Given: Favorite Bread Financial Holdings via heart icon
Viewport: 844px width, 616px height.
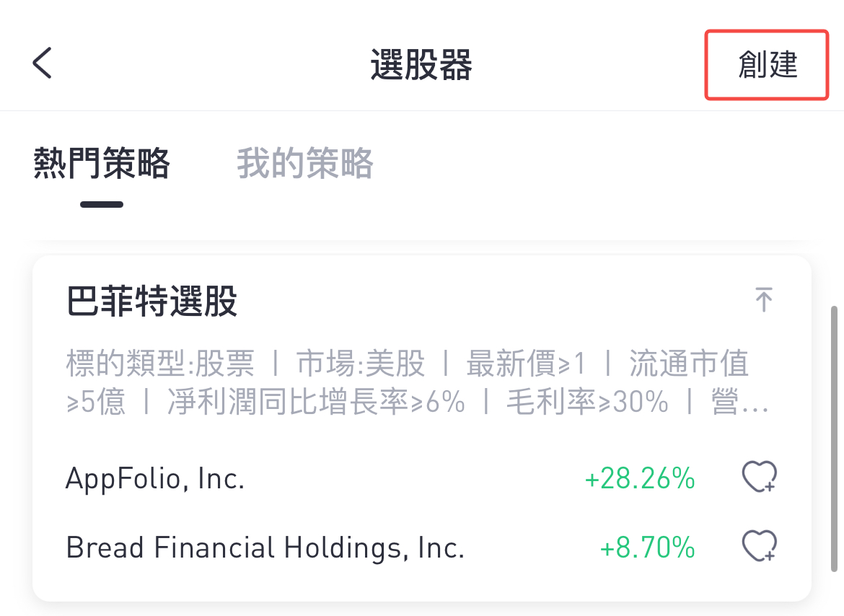Looking at the screenshot, I should click(760, 547).
